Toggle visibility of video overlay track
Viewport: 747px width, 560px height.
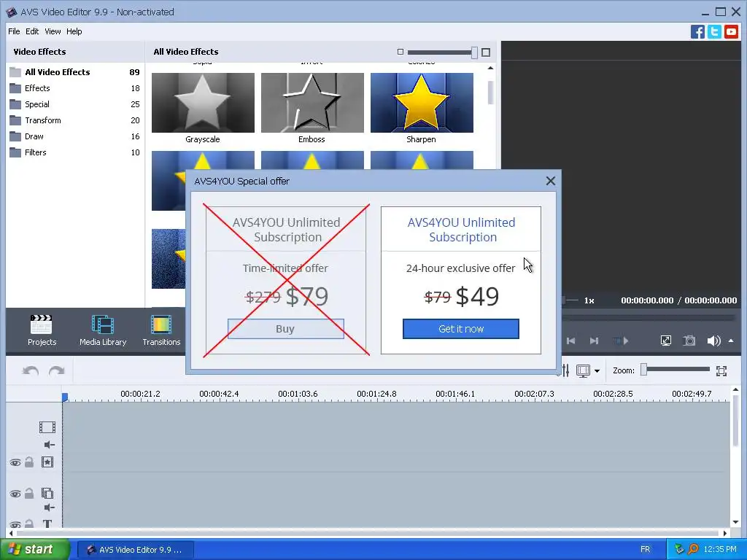(15, 494)
